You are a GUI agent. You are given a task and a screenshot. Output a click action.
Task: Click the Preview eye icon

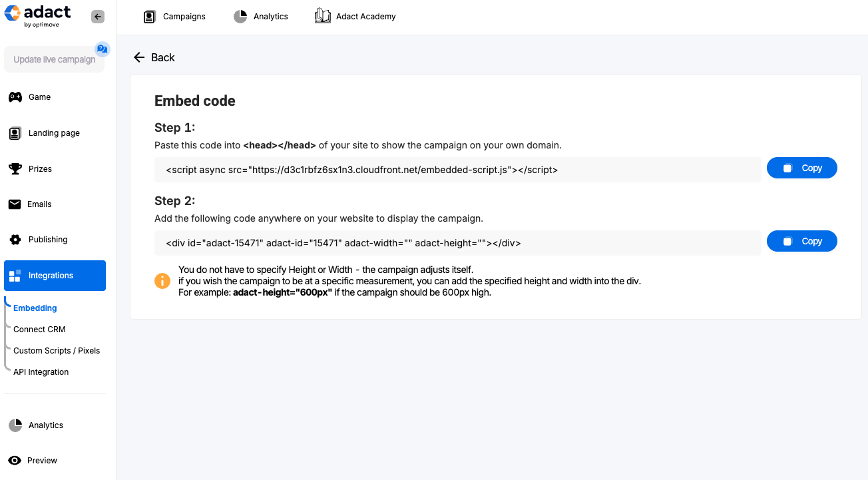coord(14,461)
